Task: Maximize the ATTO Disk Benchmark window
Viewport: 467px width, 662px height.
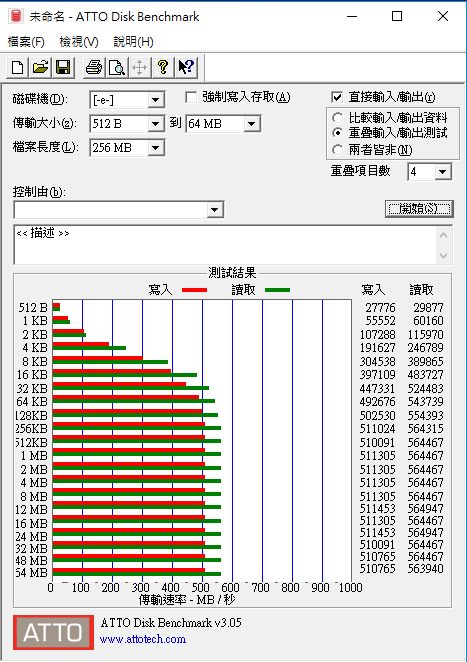Action: [397, 16]
